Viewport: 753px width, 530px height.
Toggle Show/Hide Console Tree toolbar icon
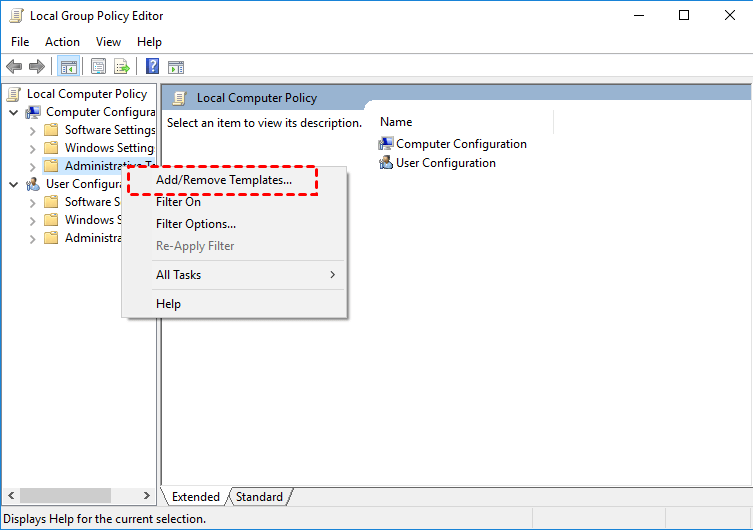click(x=68, y=67)
